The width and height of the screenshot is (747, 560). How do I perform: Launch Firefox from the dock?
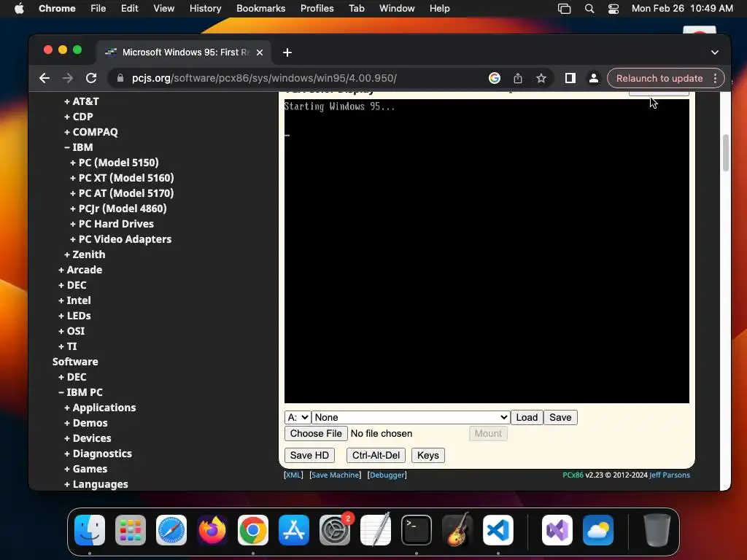[212, 530]
